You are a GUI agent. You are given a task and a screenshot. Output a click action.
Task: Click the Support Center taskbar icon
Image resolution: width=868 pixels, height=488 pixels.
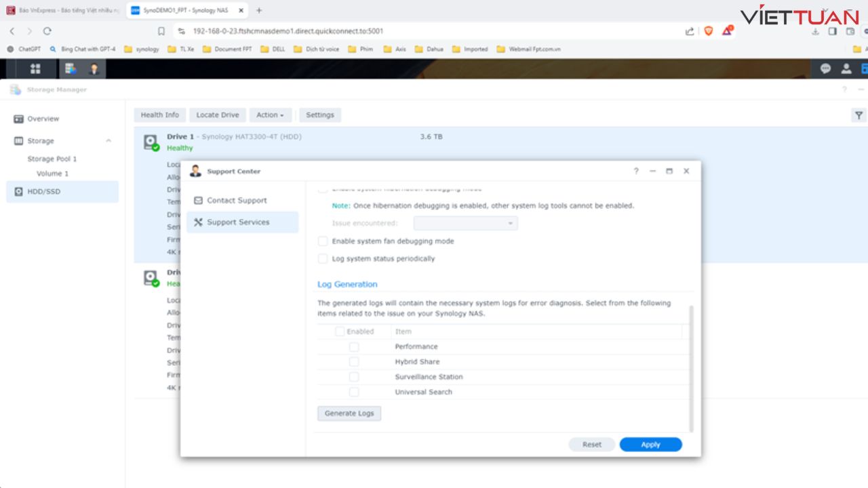click(x=94, y=68)
